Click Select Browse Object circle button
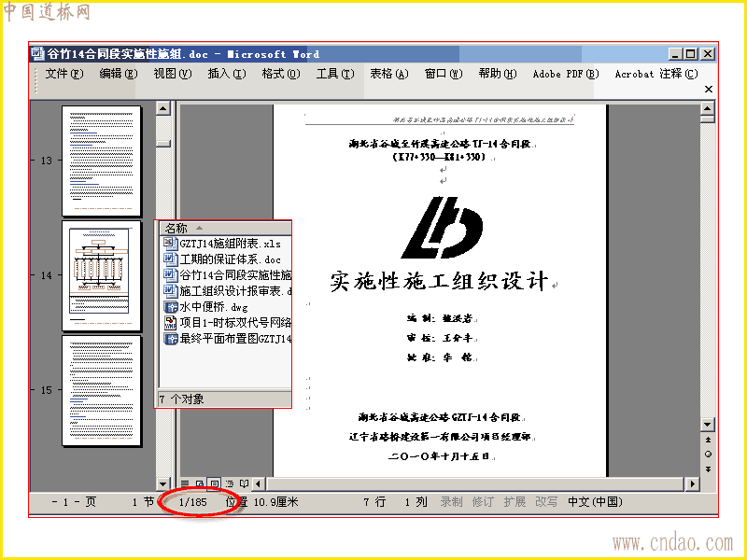747x560 pixels. pyautogui.click(x=708, y=455)
